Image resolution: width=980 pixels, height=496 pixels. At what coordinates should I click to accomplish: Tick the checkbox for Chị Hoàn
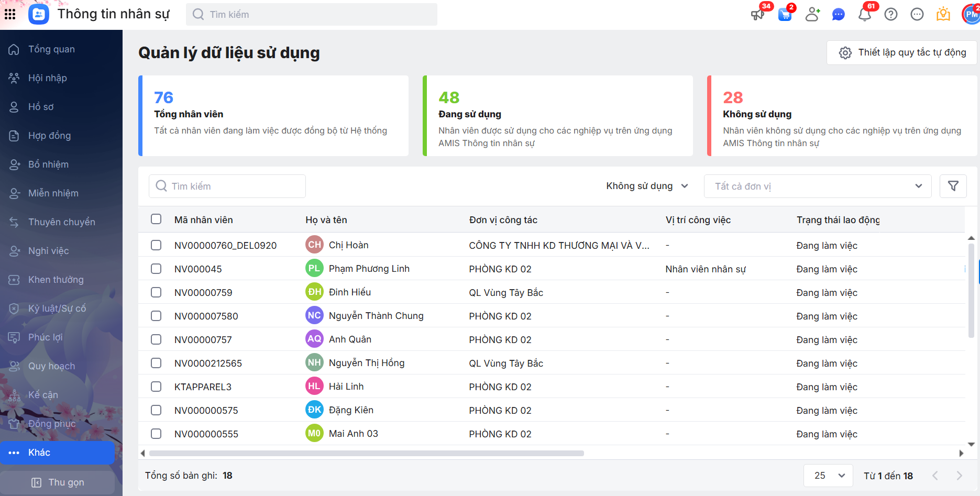pyautogui.click(x=156, y=245)
